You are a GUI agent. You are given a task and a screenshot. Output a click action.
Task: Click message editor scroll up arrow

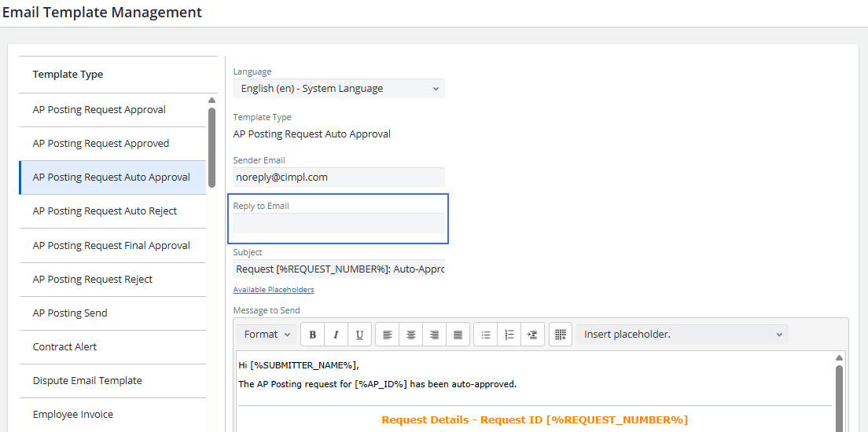point(839,357)
